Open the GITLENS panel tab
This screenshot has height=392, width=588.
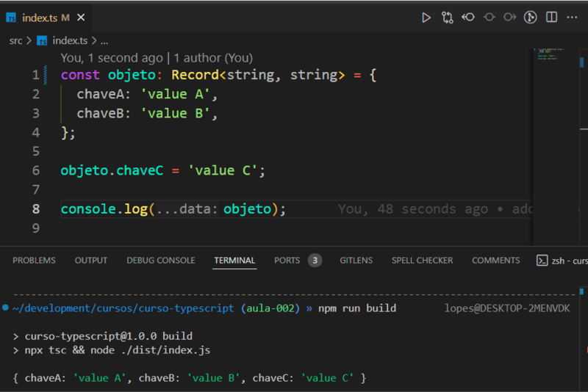[x=356, y=260]
